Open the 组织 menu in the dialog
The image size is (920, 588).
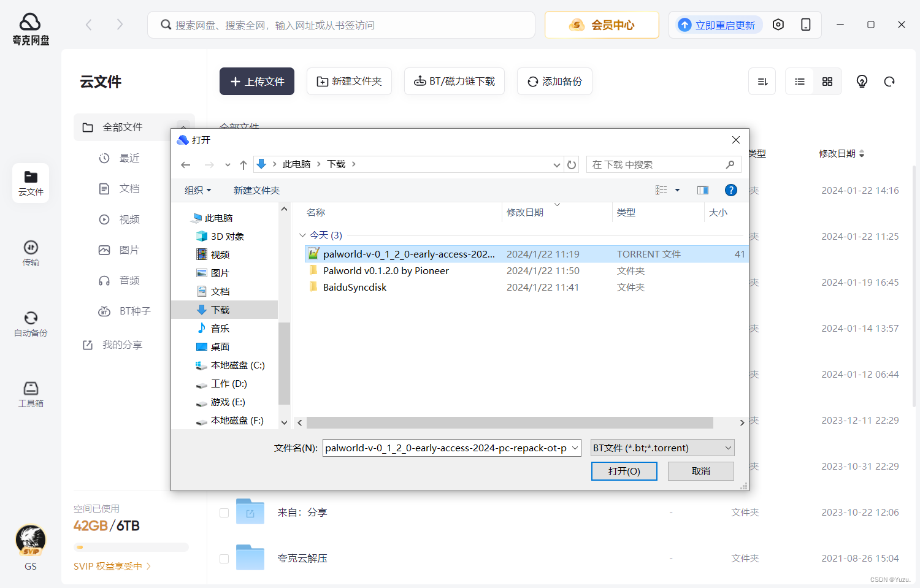pos(197,189)
